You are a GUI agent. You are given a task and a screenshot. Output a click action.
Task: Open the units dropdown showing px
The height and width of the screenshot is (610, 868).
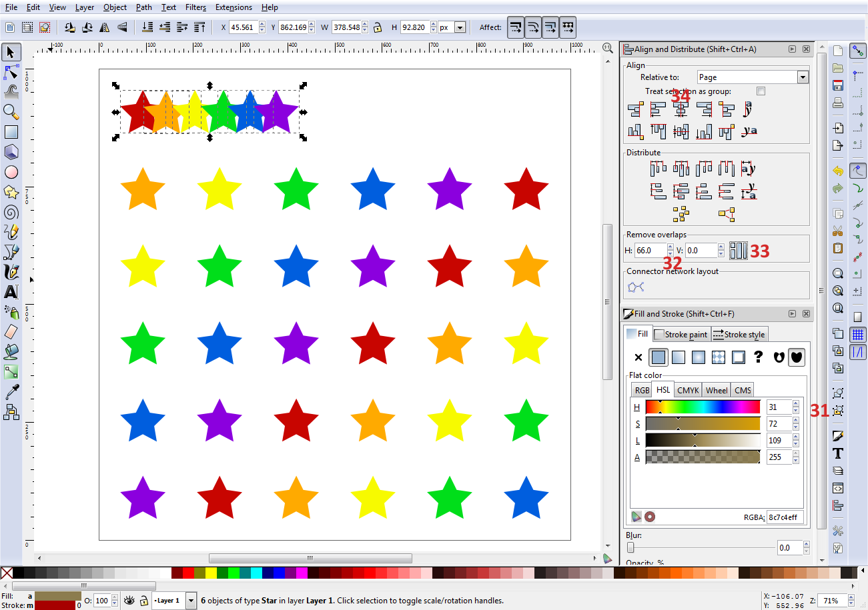point(459,27)
